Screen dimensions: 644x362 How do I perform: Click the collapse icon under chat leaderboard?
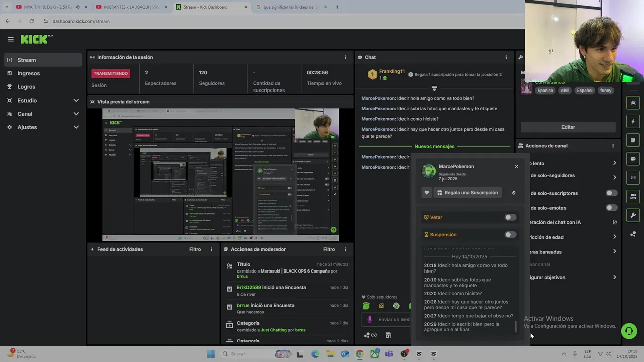434,88
